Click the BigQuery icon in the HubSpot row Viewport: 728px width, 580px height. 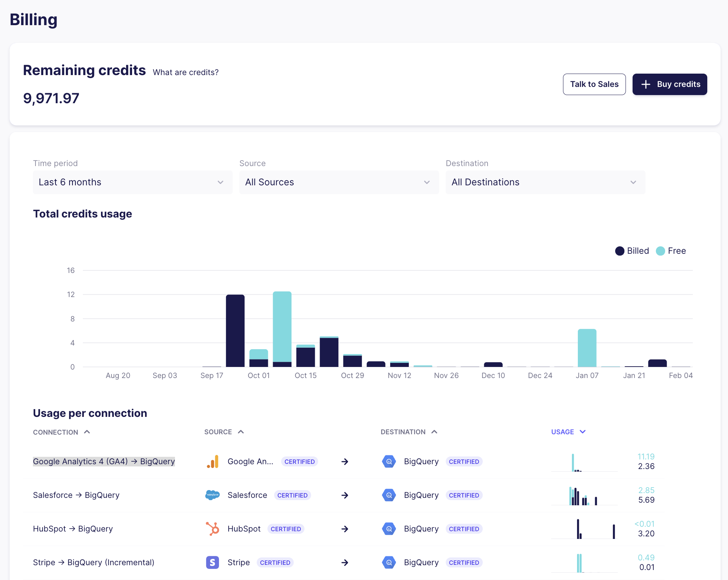click(389, 529)
